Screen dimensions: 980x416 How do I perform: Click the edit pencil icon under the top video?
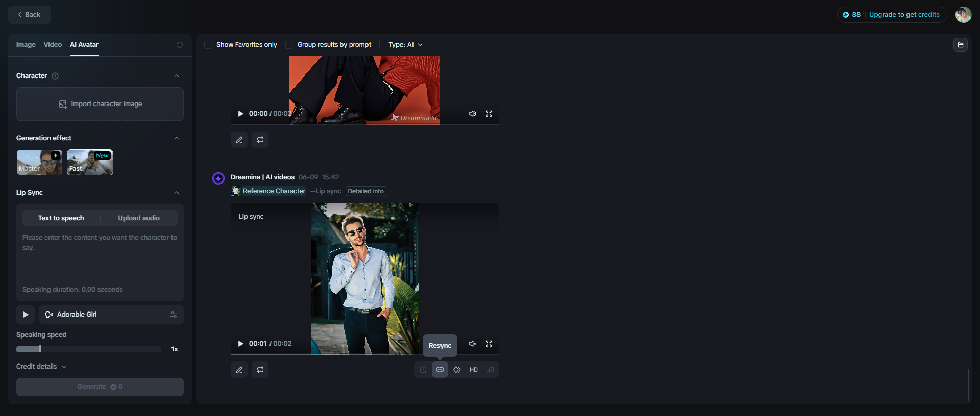(x=239, y=140)
